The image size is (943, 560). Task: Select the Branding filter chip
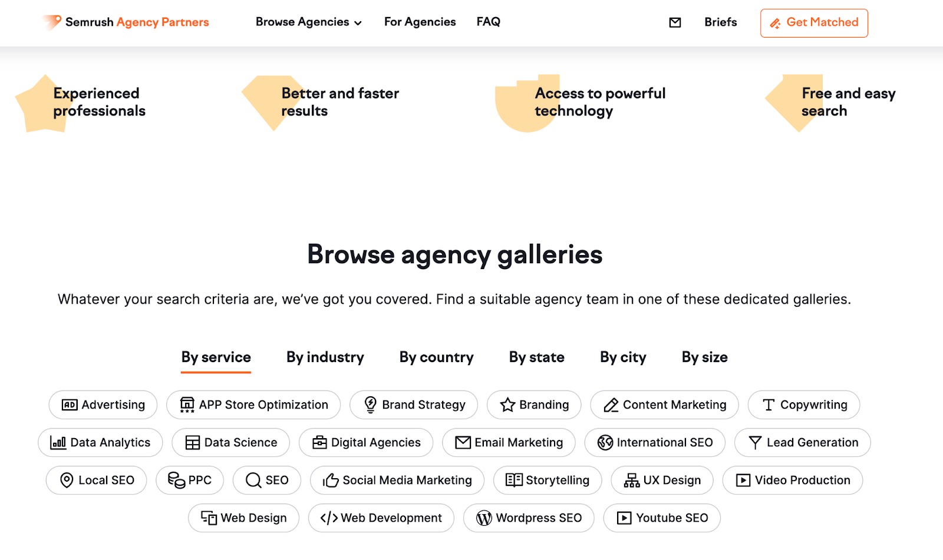click(x=533, y=405)
